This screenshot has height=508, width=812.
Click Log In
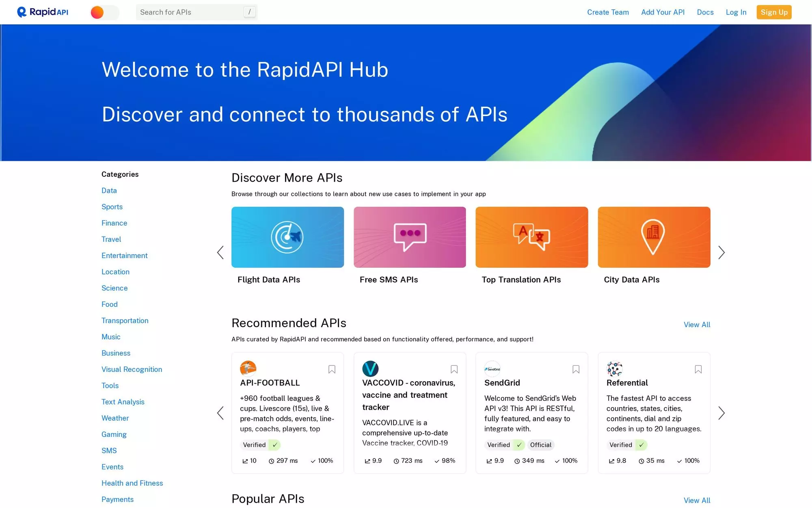tap(736, 12)
